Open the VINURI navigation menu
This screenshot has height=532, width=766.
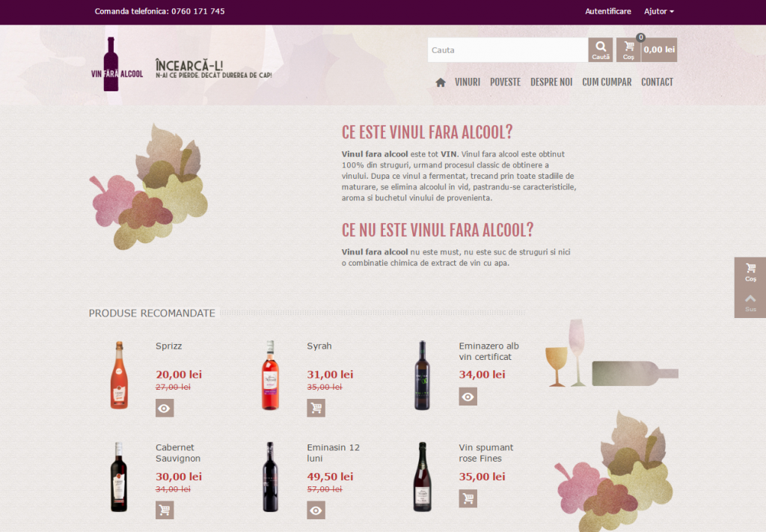[468, 82]
